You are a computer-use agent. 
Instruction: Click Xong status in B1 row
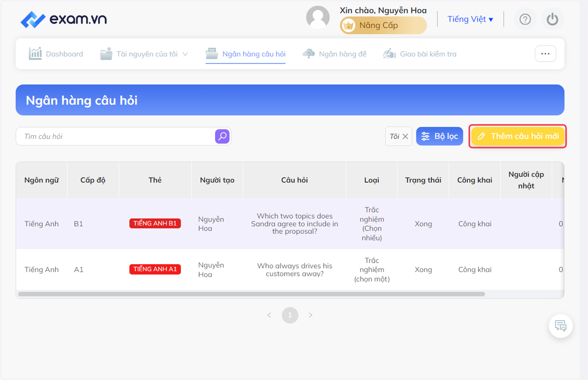423,224
